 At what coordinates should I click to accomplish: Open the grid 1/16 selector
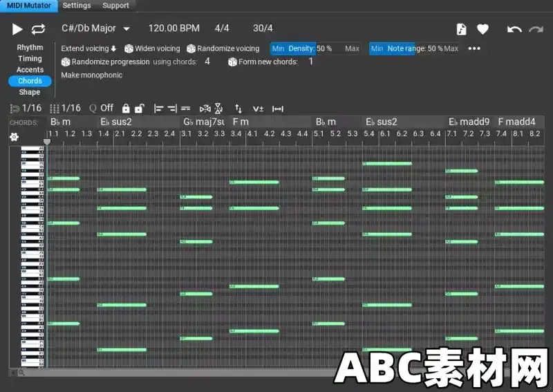point(65,108)
